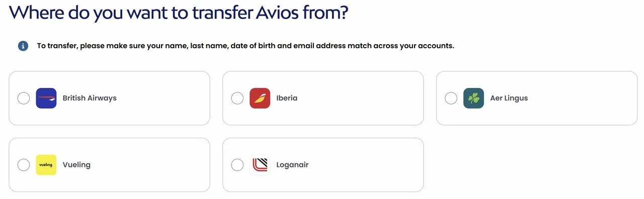Choose the Loganair option card

(x=323, y=165)
